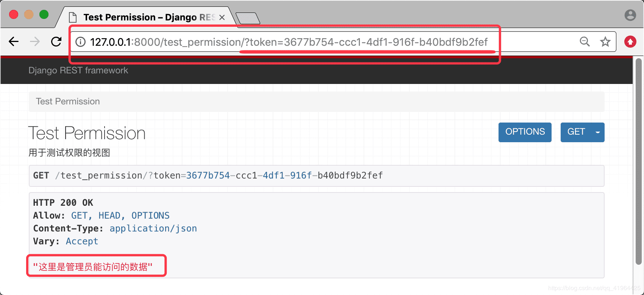Viewport: 644px width, 295px height.
Task: Click the zoom magnifier icon in address bar
Action: [x=585, y=42]
